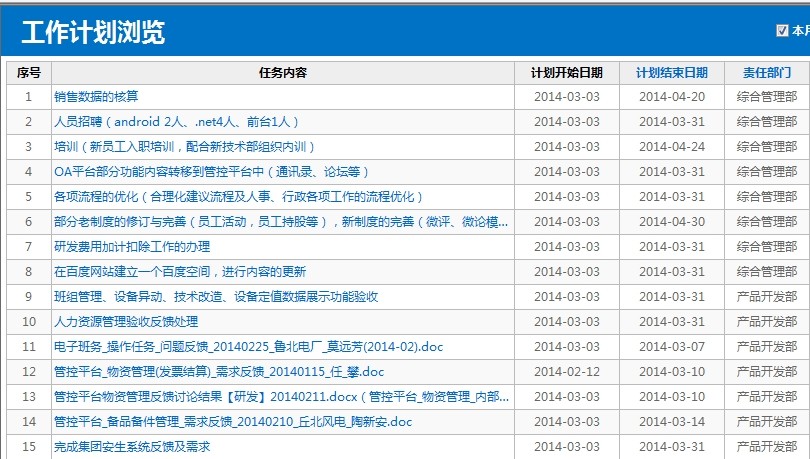Click the 序号 column header

click(29, 73)
